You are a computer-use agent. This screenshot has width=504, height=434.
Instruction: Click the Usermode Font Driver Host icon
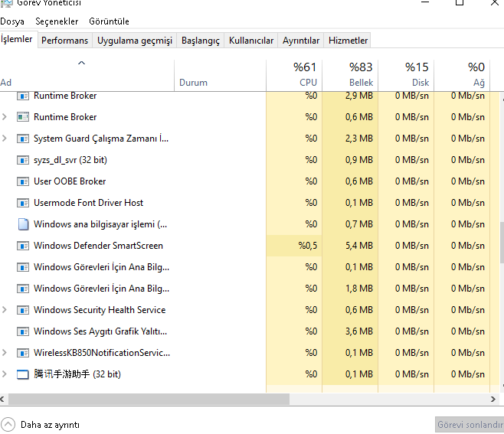(23, 203)
